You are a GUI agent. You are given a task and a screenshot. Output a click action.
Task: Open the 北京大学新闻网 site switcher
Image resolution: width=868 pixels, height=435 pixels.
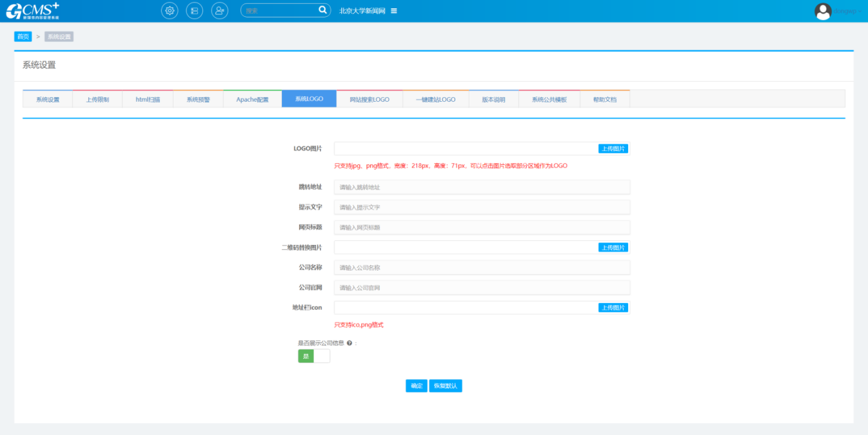pyautogui.click(x=362, y=11)
